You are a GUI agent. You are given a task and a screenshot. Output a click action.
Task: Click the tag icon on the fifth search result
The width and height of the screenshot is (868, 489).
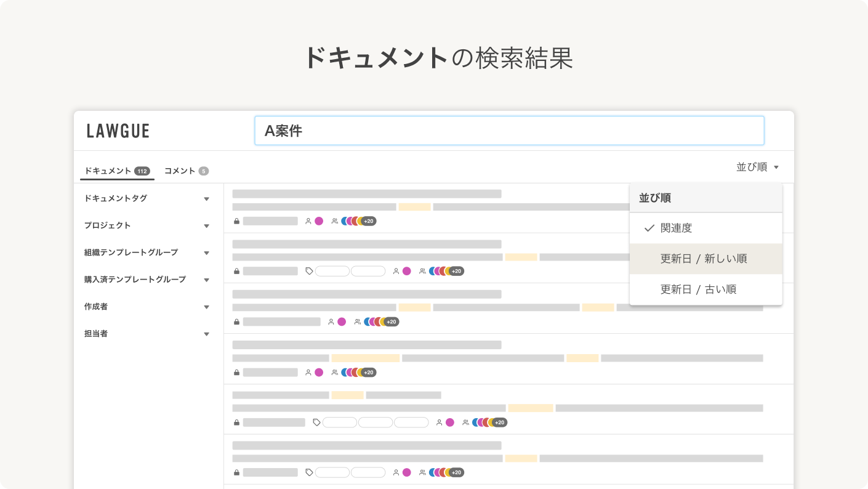coord(316,422)
